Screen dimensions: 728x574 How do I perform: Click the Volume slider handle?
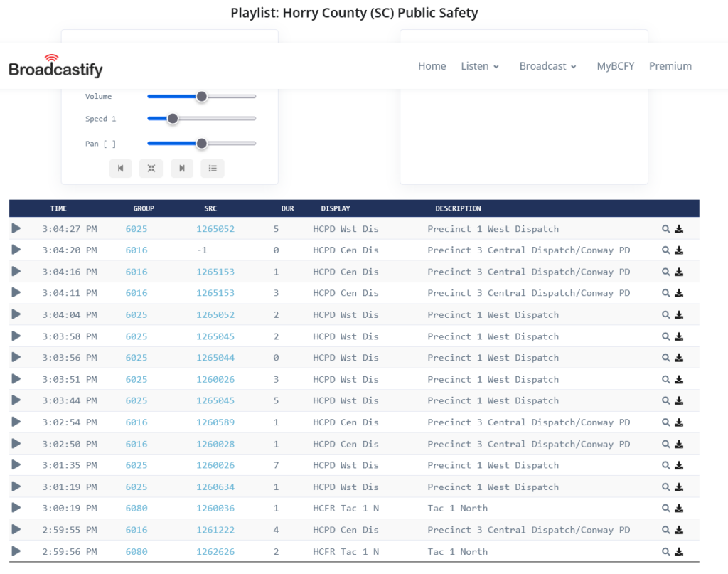click(201, 96)
